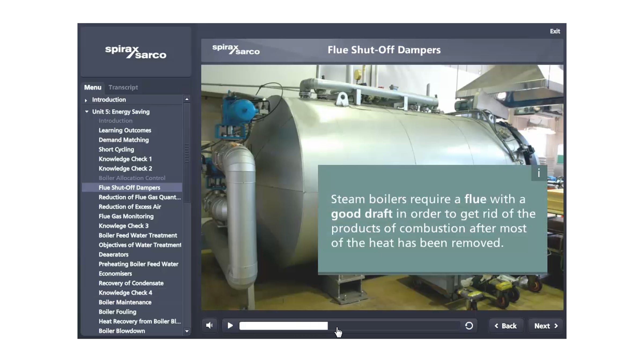This screenshot has height=362, width=644.
Task: Select the Menu tab
Action: [x=93, y=87]
